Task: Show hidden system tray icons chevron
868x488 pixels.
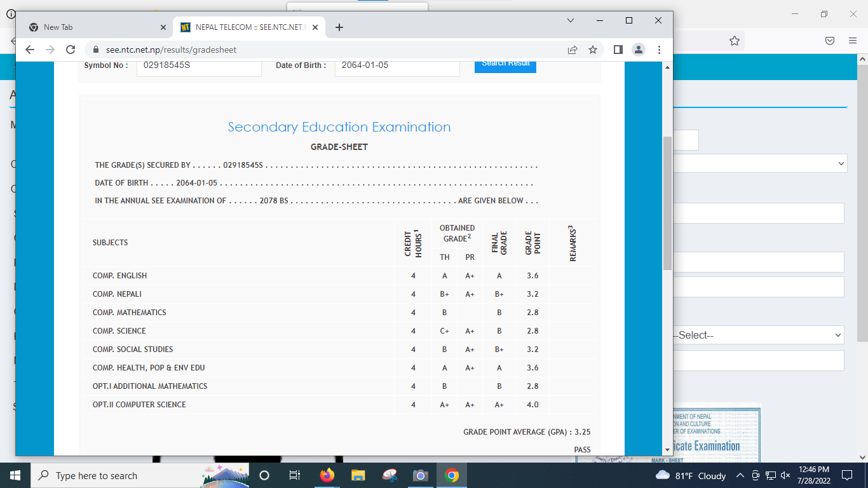Action: coord(740,475)
